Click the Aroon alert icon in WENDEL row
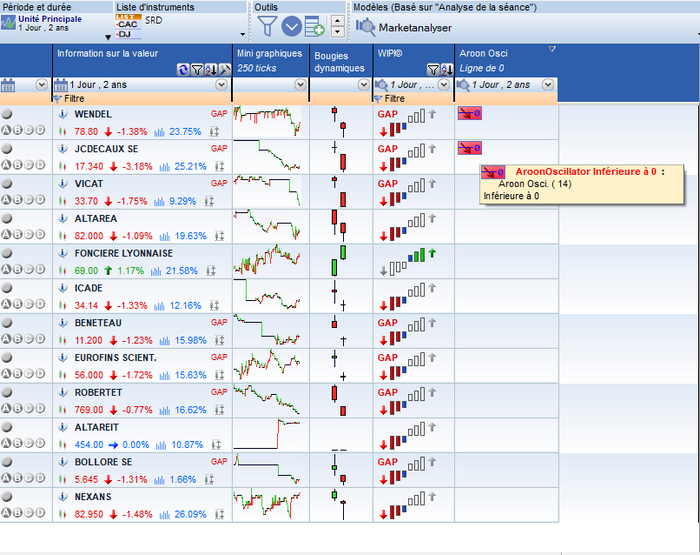The width and height of the screenshot is (700, 555). 470,113
